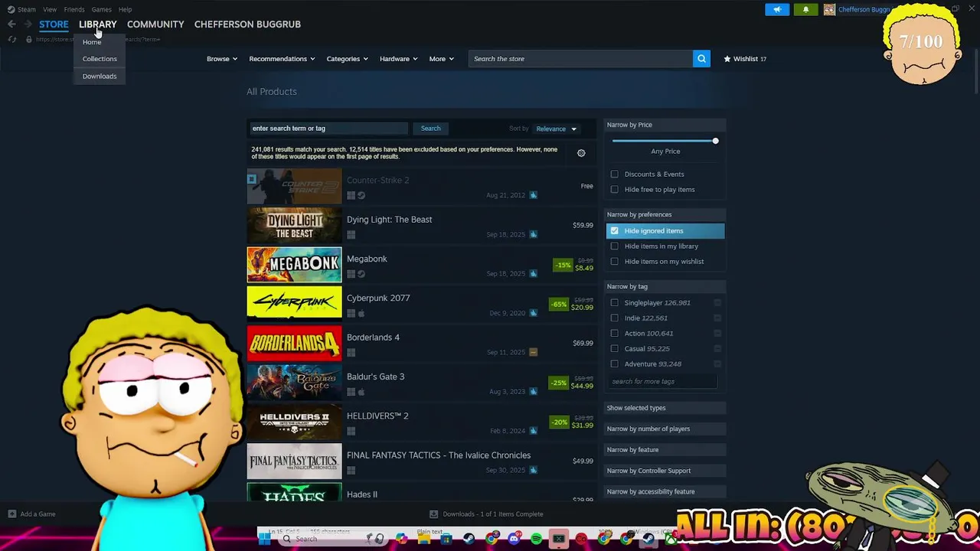Select Downloads from the Library submenu

pos(100,77)
